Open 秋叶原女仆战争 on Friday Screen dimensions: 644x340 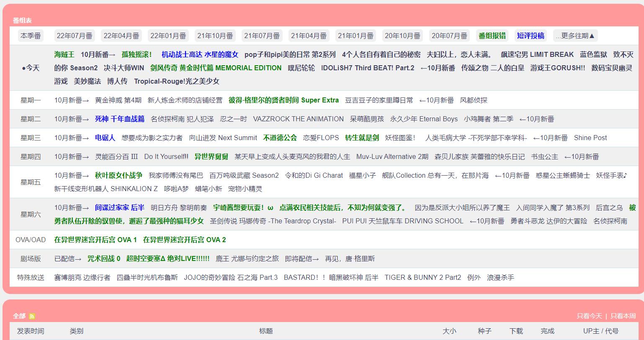[x=119, y=175]
